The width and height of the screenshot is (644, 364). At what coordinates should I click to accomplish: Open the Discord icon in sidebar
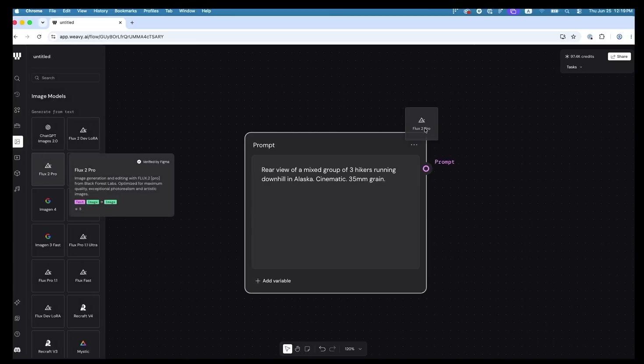coord(17,350)
